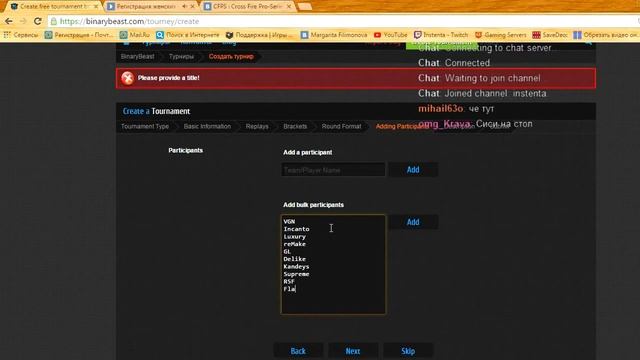
Task: Click the Team/Player Name input field
Action: tap(333, 170)
